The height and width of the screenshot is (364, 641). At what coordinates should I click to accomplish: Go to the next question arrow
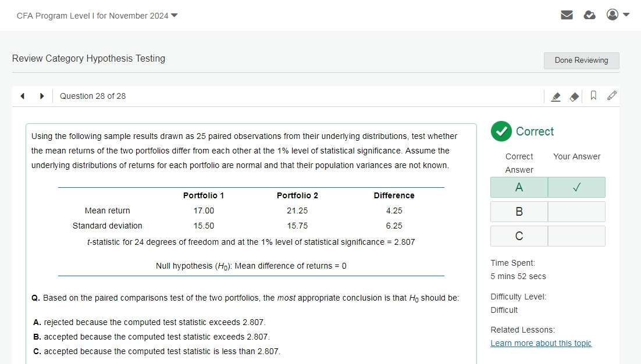pyautogui.click(x=42, y=96)
